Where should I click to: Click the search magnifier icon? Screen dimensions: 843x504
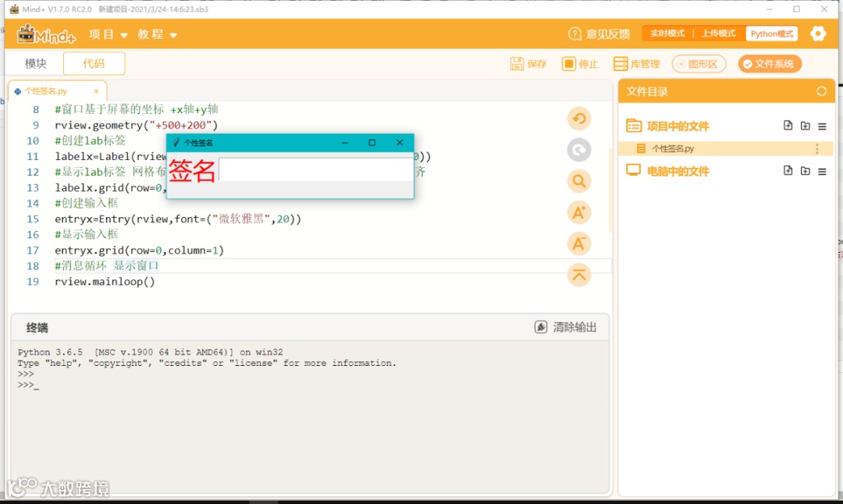tap(579, 181)
